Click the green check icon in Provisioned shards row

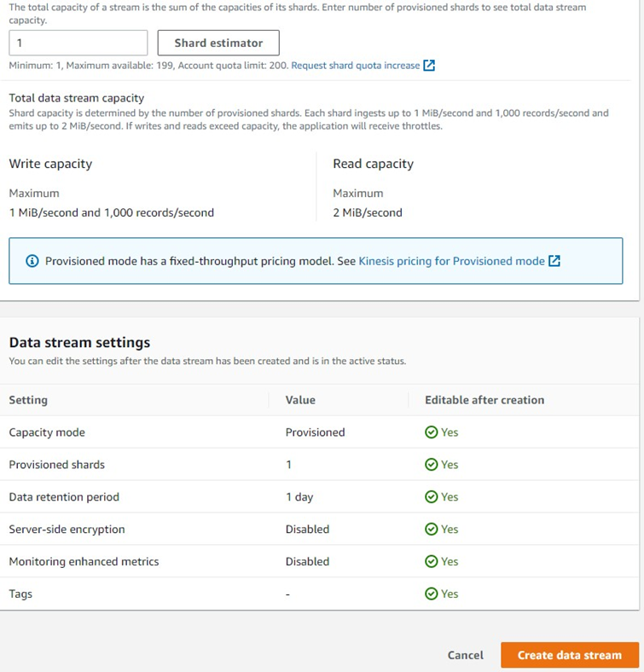tap(432, 465)
